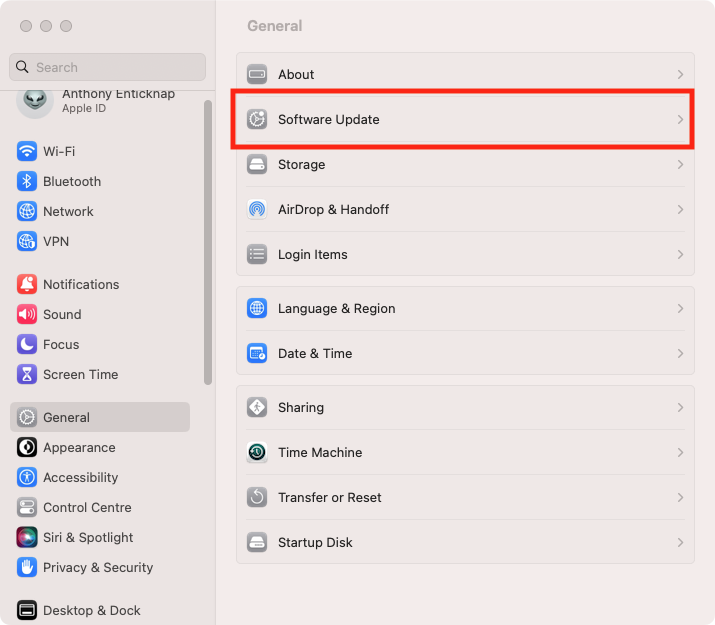Viewport: 715px width, 625px height.
Task: Click the Login Items list icon
Action: (x=257, y=254)
